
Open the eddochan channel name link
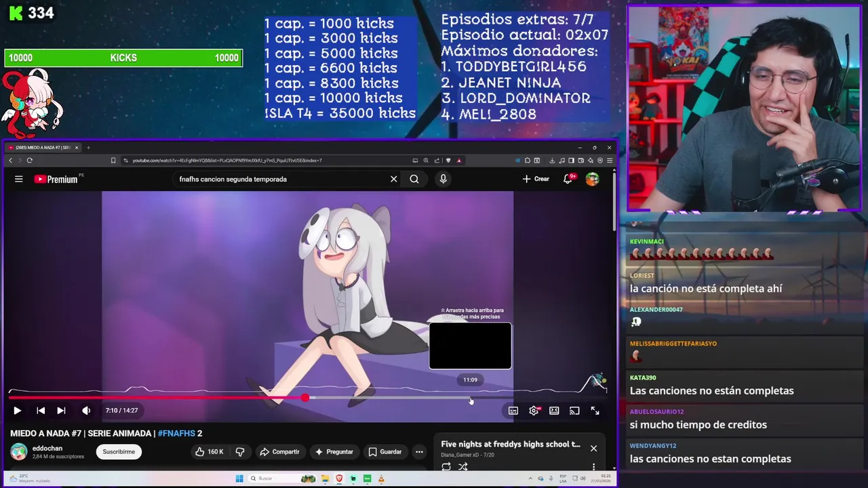(47, 448)
